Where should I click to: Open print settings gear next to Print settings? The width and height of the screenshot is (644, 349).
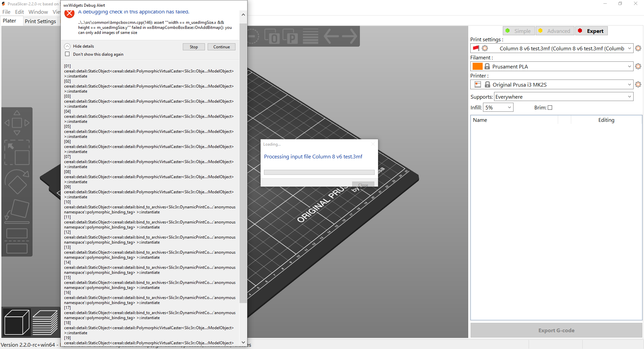pos(638,48)
